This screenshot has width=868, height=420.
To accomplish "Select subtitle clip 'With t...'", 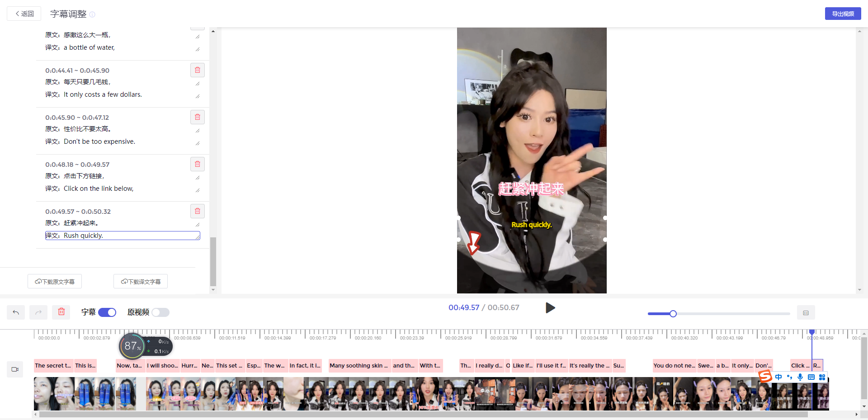I will (x=431, y=366).
